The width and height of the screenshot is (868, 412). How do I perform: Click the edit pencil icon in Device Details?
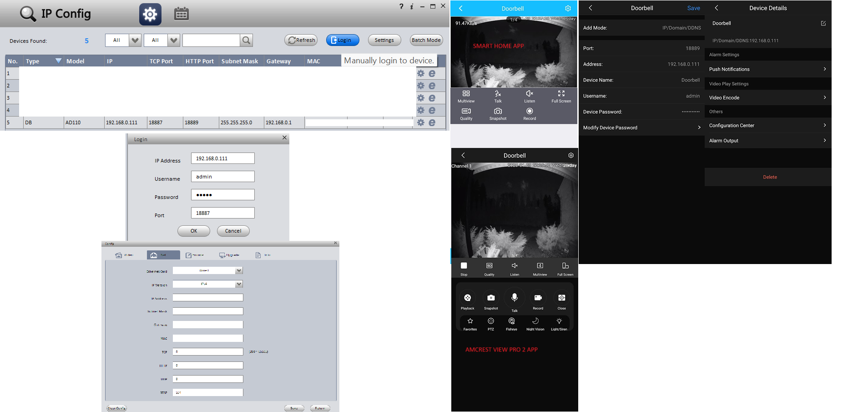point(823,23)
